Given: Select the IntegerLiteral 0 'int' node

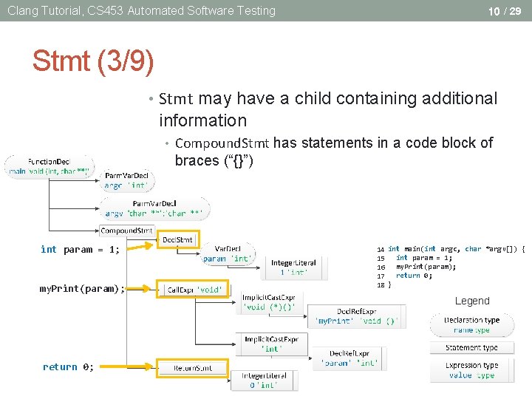Looking at the screenshot, I should (265, 381).
